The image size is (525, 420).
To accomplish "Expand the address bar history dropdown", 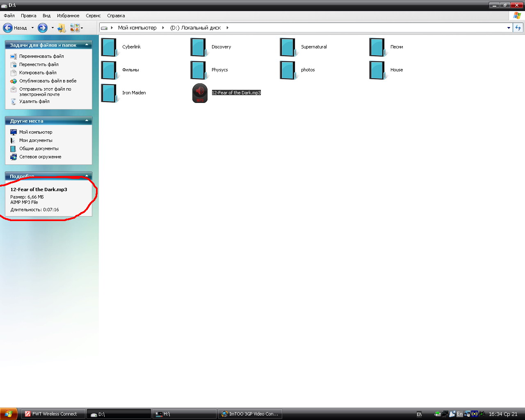I will pos(509,28).
